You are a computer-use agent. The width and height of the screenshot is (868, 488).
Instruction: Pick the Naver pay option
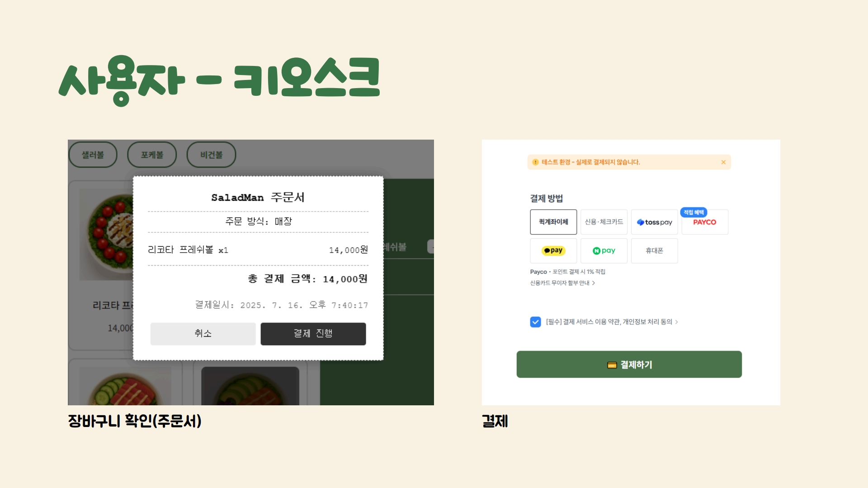[604, 251]
